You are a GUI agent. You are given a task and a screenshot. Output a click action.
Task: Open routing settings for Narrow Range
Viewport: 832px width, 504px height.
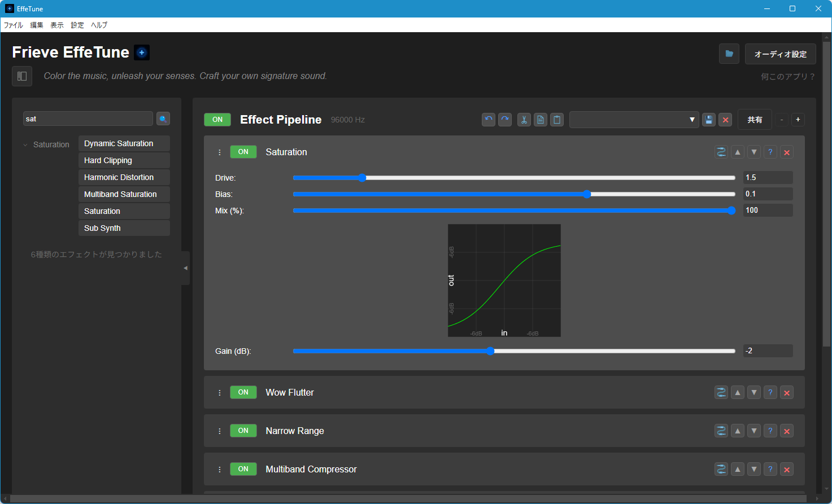pyautogui.click(x=721, y=431)
